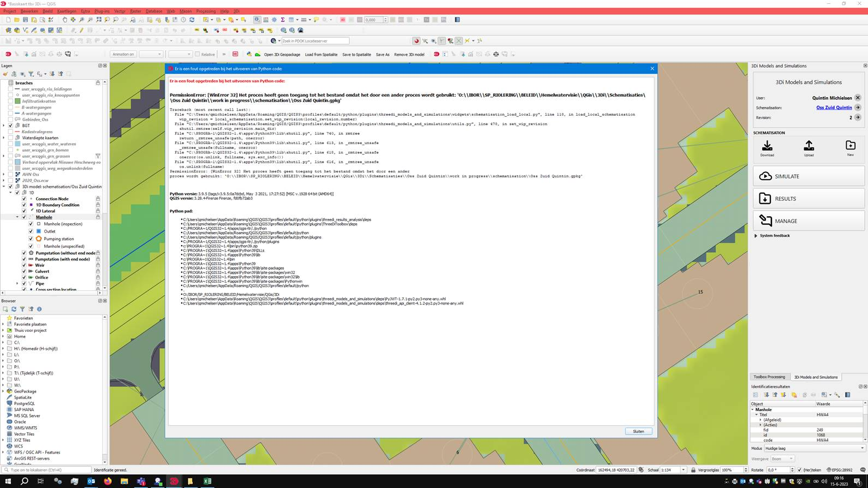
Task: Click the RESULTS button
Action: (808, 199)
